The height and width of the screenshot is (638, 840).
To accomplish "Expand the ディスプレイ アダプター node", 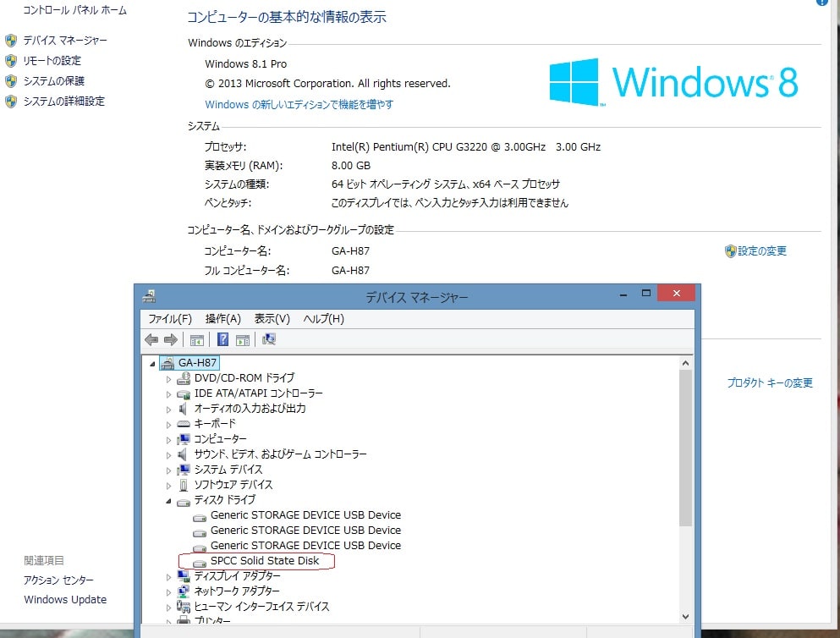I will pyautogui.click(x=168, y=577).
